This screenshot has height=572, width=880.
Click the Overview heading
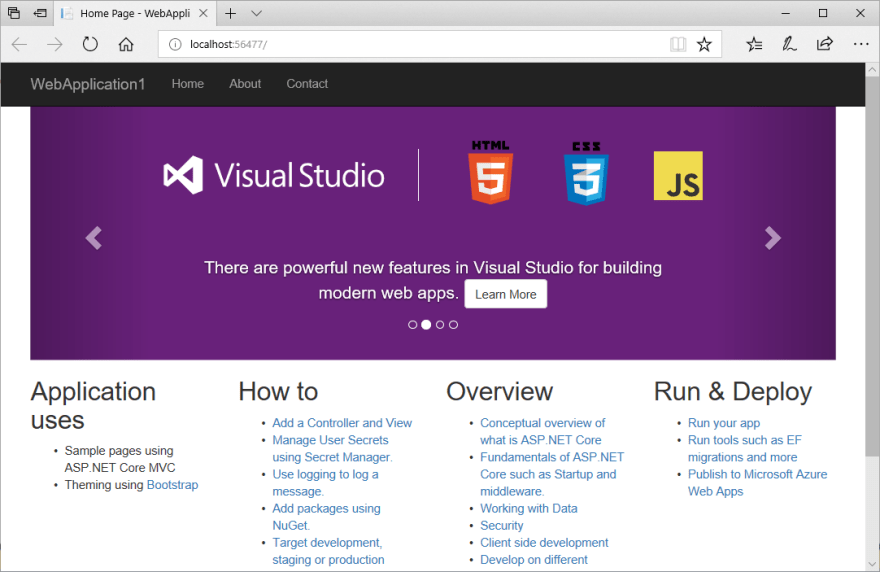pyautogui.click(x=499, y=392)
